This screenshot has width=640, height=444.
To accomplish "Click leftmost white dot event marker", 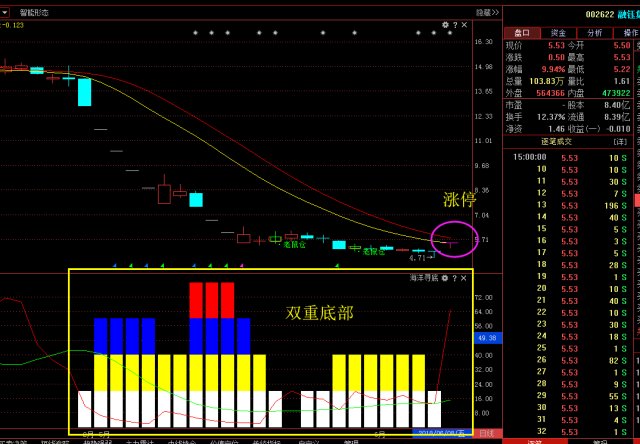I will click(196, 33).
